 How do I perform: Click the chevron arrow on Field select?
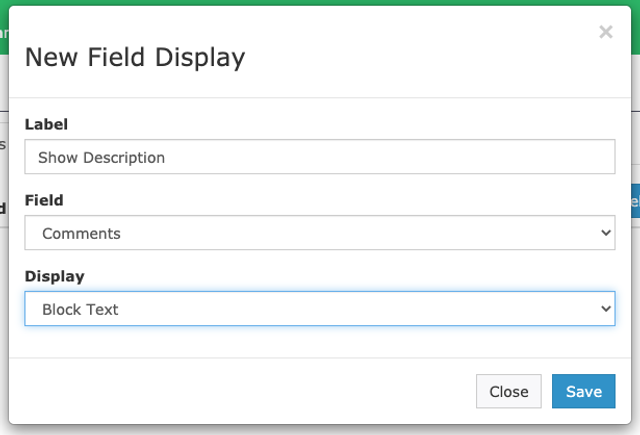click(604, 233)
